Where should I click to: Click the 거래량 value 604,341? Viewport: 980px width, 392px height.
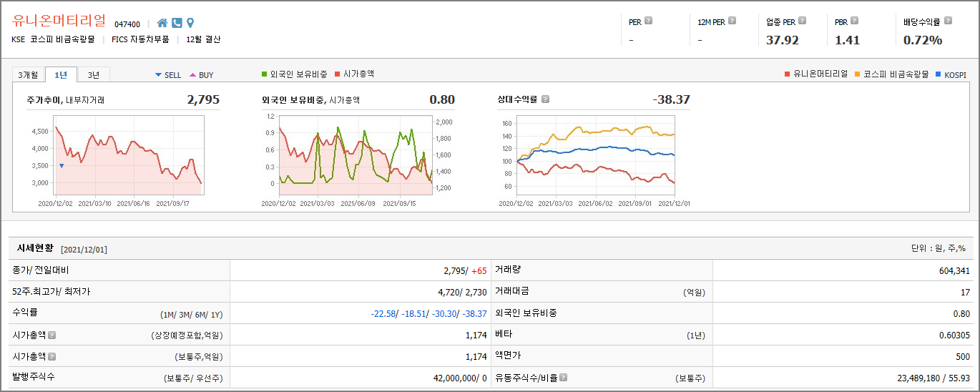954,270
